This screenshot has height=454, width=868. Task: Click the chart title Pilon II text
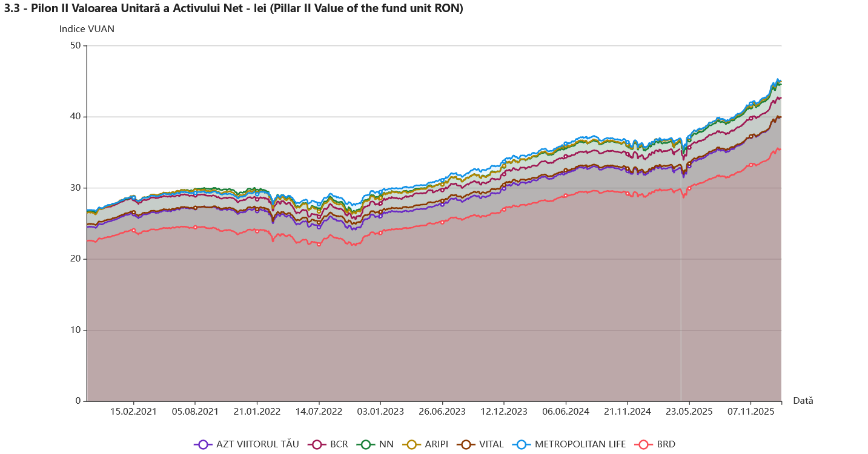click(x=233, y=8)
